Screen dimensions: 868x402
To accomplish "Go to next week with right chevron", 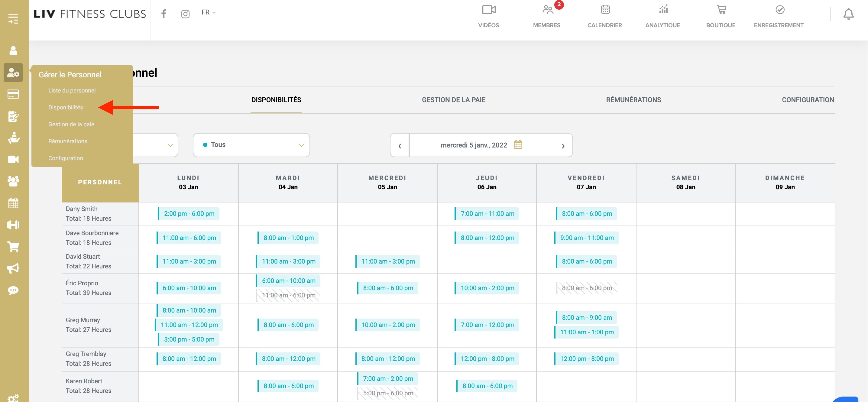I will [563, 146].
